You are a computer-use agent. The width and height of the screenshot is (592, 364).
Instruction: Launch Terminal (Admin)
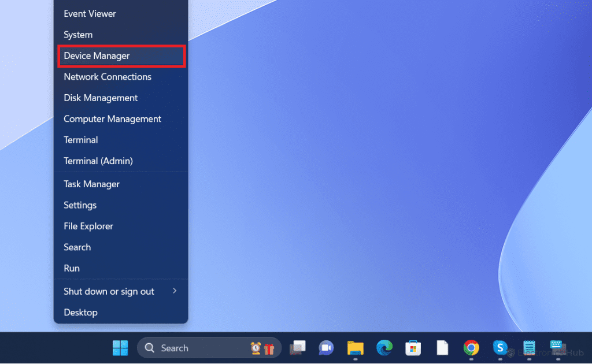95,161
